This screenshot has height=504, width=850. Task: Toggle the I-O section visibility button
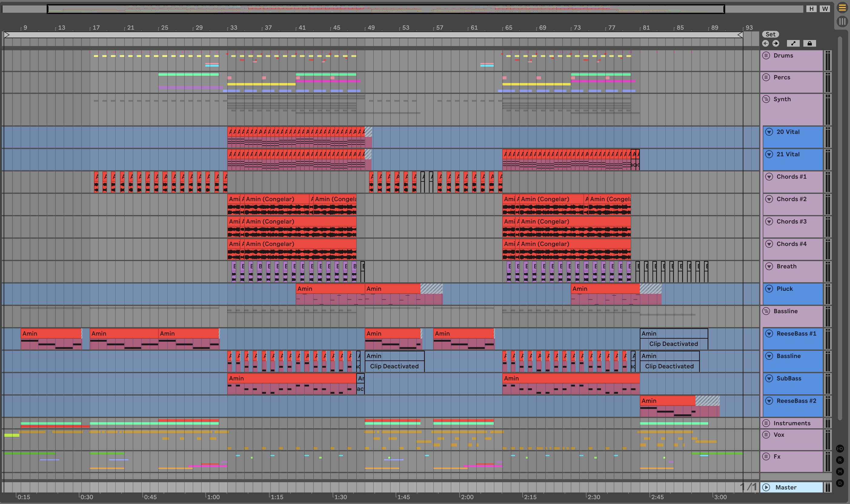point(840,449)
